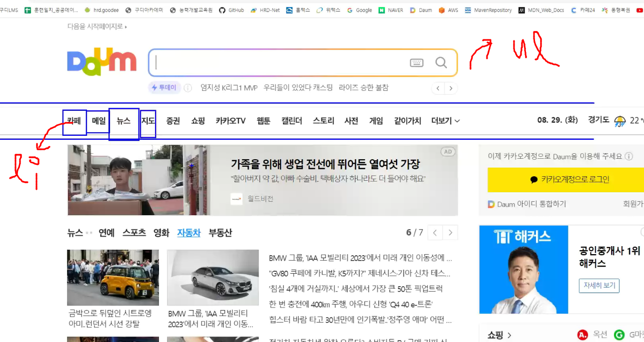Open 스토리 service
This screenshot has width=644, height=342.
pos(323,121)
